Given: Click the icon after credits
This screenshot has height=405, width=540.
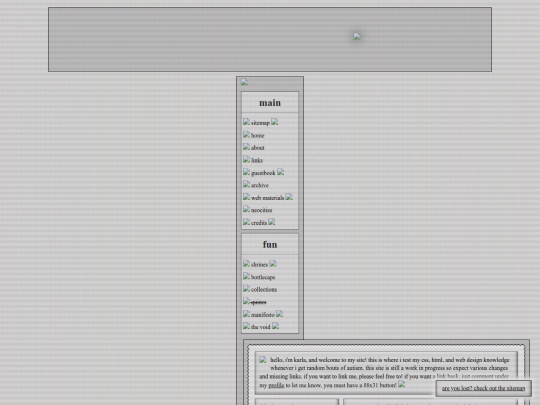Looking at the screenshot, I should pos(271,222).
